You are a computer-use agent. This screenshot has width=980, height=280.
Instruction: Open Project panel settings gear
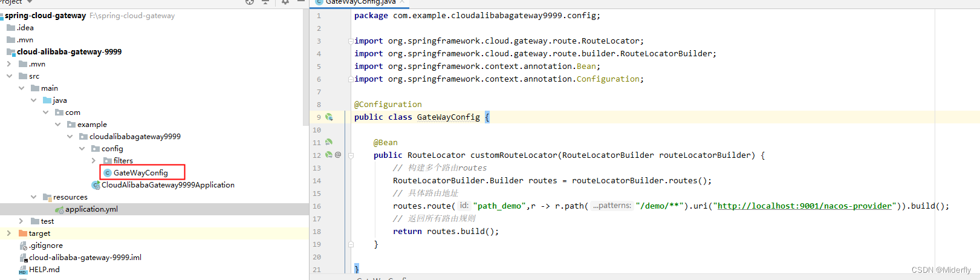point(285,2)
